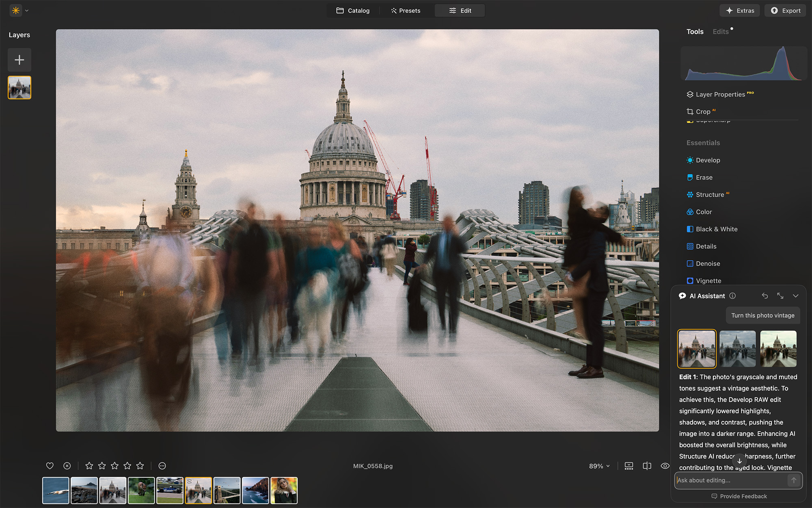Select the Erase tool
Screen dimensions: 812x508
coord(704,177)
